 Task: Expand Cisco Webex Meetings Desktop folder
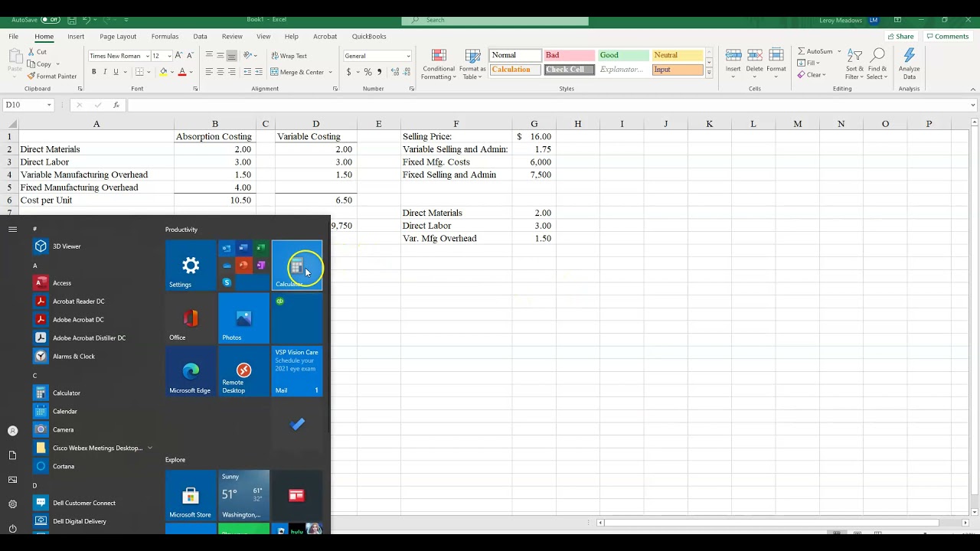150,448
